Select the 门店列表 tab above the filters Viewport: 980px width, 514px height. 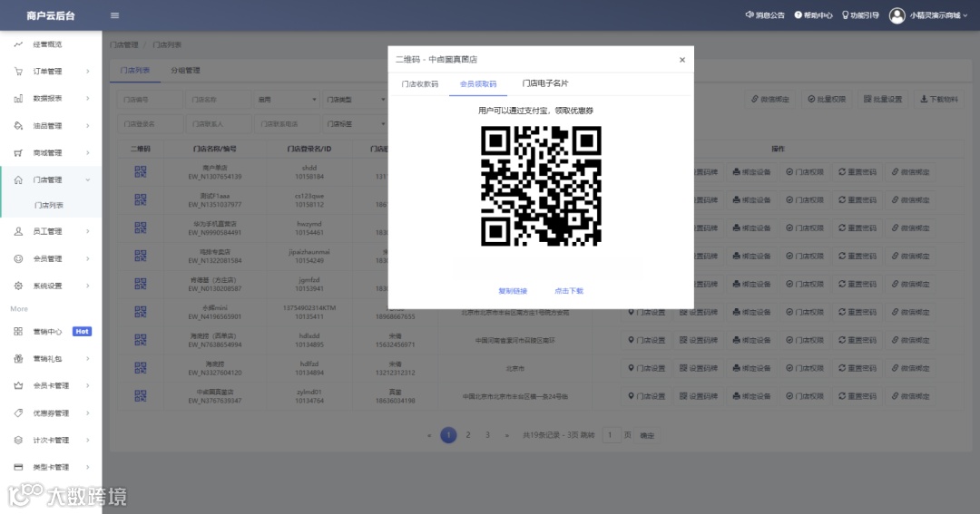(135, 71)
